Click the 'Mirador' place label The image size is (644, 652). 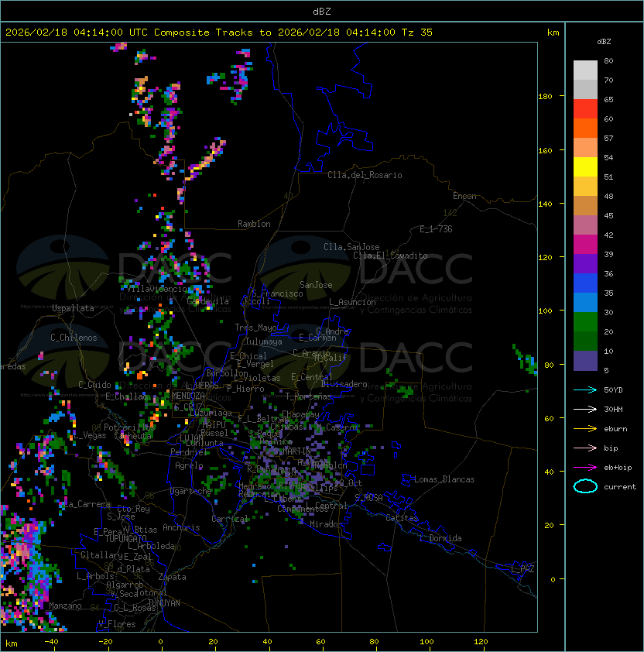click(326, 524)
